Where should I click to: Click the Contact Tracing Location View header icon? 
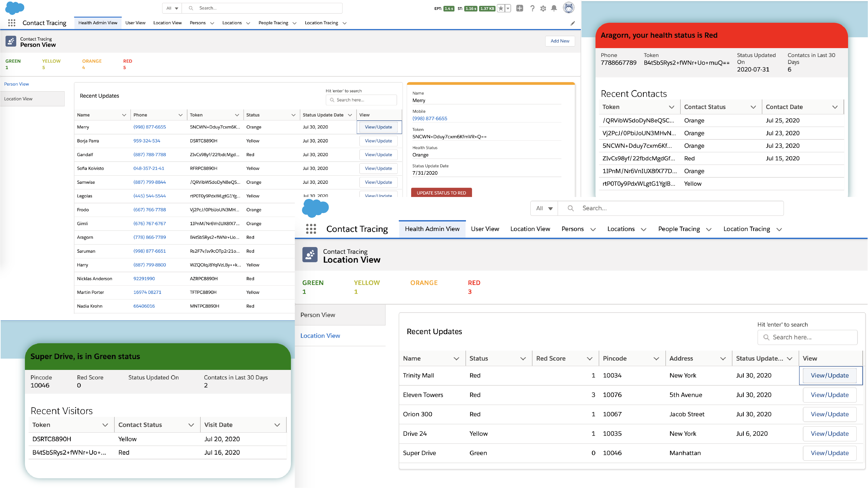pyautogui.click(x=310, y=255)
